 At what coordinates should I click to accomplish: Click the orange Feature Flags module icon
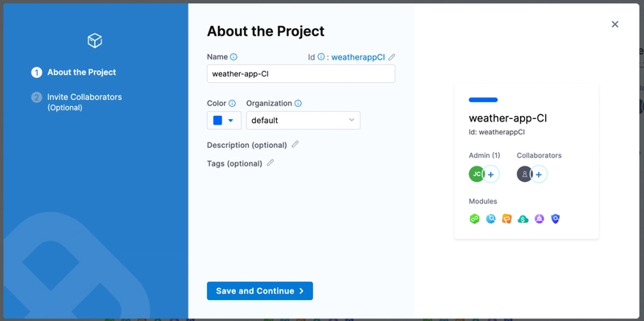[x=507, y=219]
